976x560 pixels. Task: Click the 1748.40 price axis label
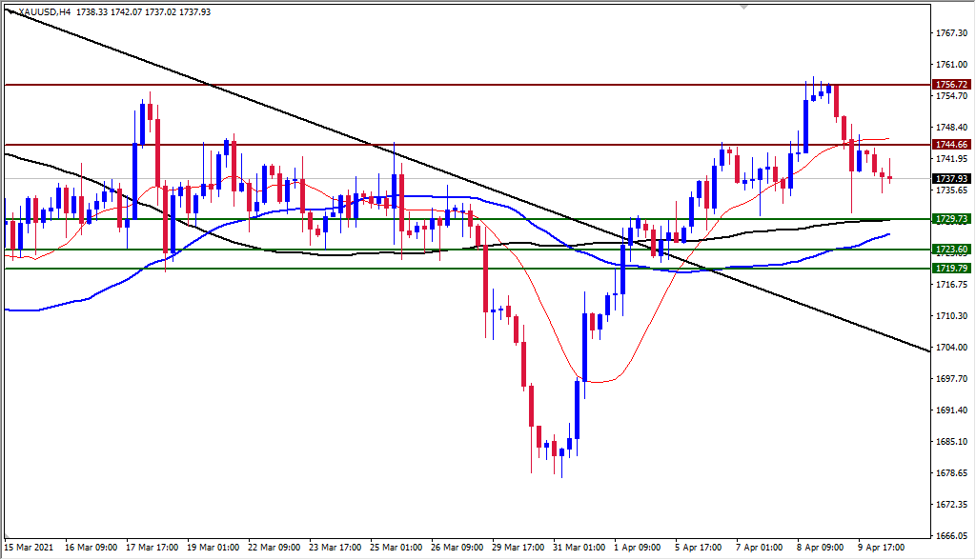click(x=952, y=128)
